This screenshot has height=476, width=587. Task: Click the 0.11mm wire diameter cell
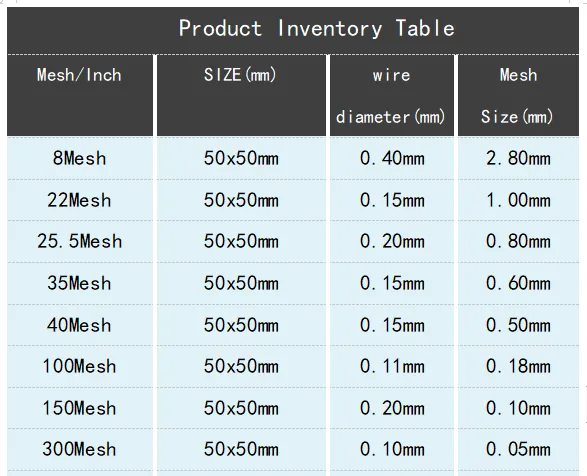click(392, 366)
